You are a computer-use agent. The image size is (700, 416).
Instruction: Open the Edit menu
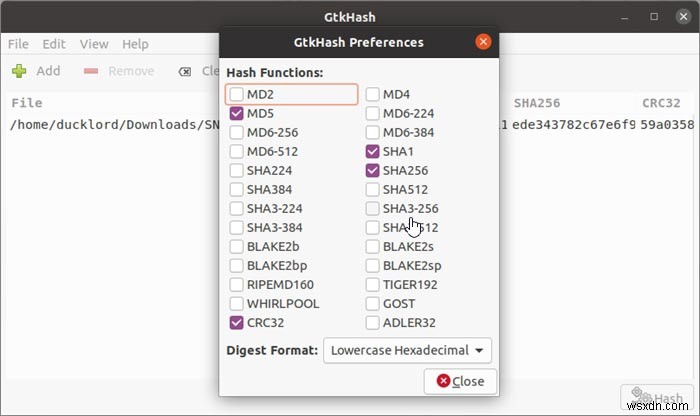coord(54,44)
